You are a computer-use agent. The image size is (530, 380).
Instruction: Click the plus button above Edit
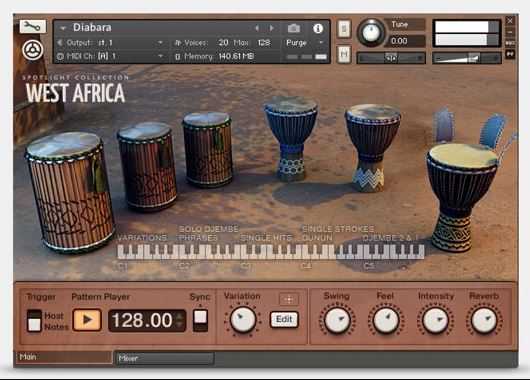tap(289, 299)
